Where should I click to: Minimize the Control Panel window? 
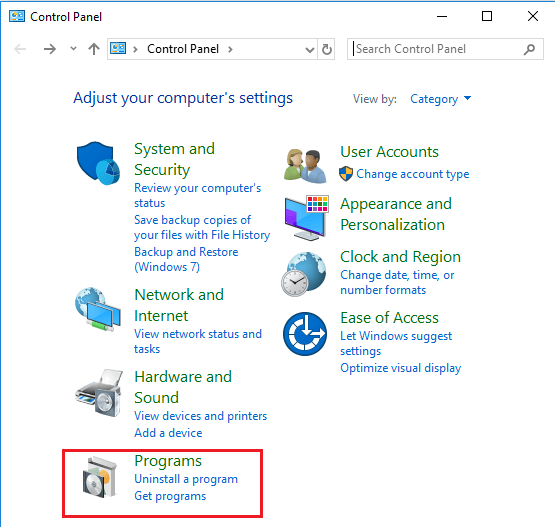pyautogui.click(x=442, y=16)
